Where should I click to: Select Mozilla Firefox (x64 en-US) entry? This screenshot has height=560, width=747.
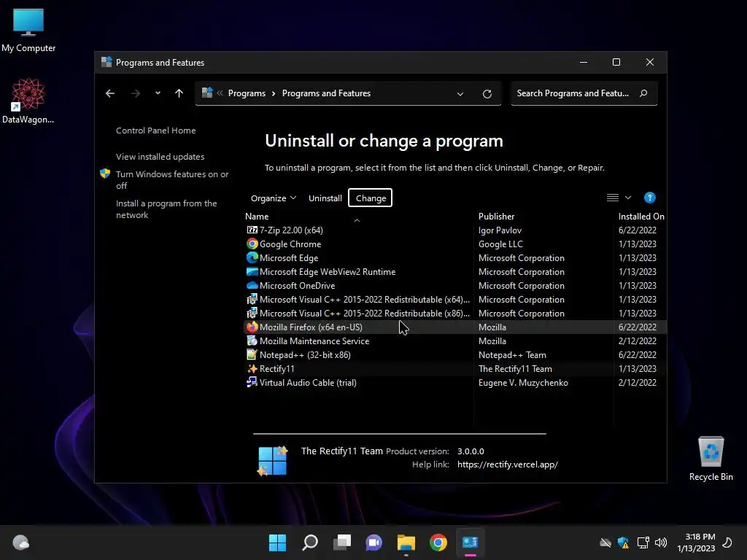pos(311,327)
